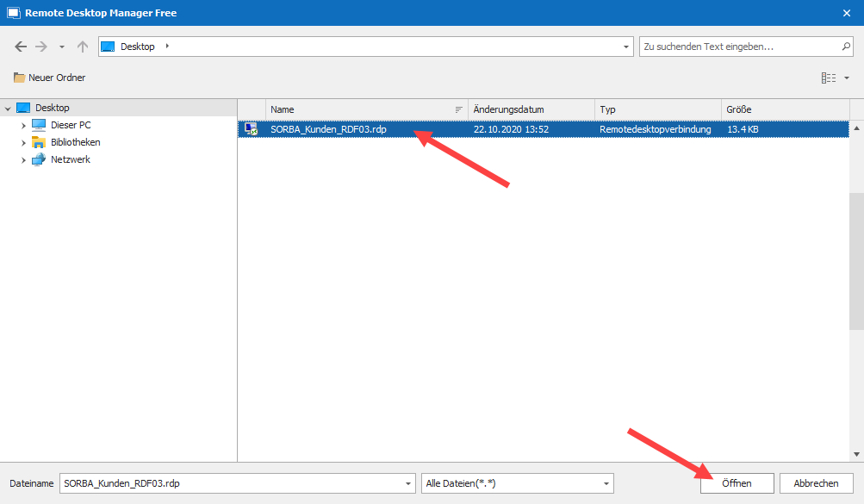Open the Alle Dateien file type dropdown

(517, 483)
